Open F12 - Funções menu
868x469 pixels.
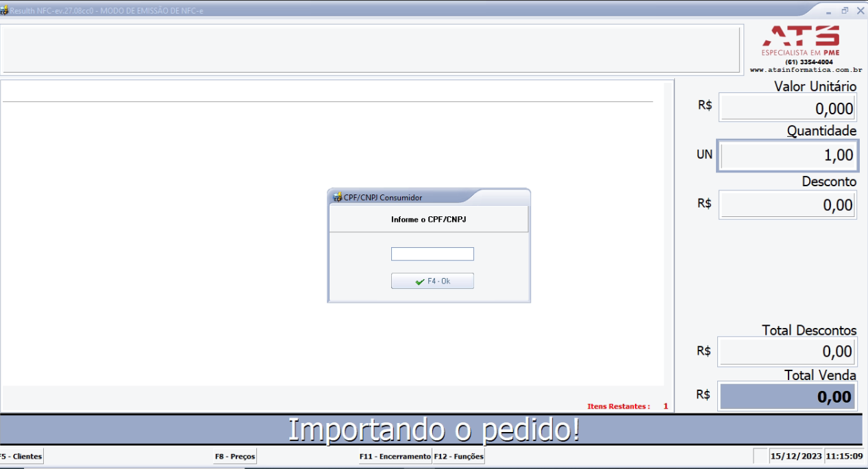tap(458, 456)
